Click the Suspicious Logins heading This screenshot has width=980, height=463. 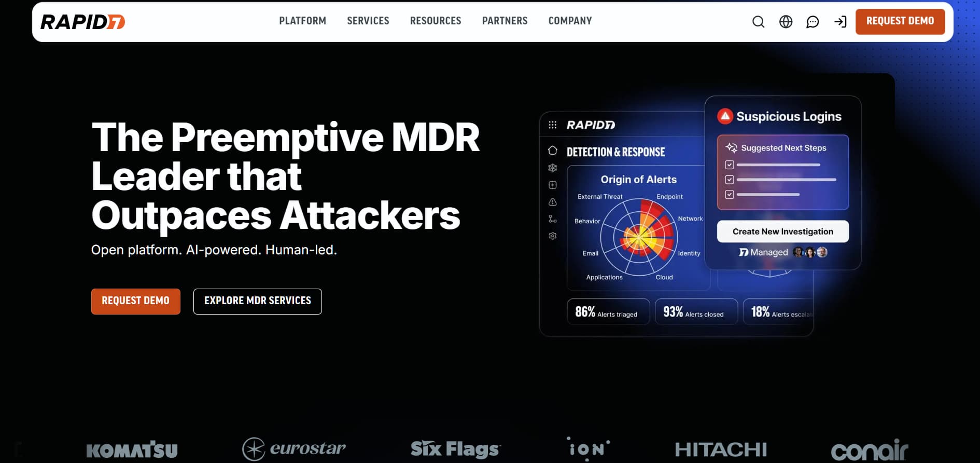[789, 116]
